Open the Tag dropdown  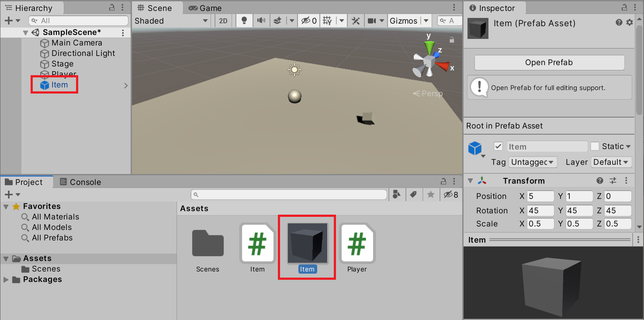pyautogui.click(x=533, y=162)
